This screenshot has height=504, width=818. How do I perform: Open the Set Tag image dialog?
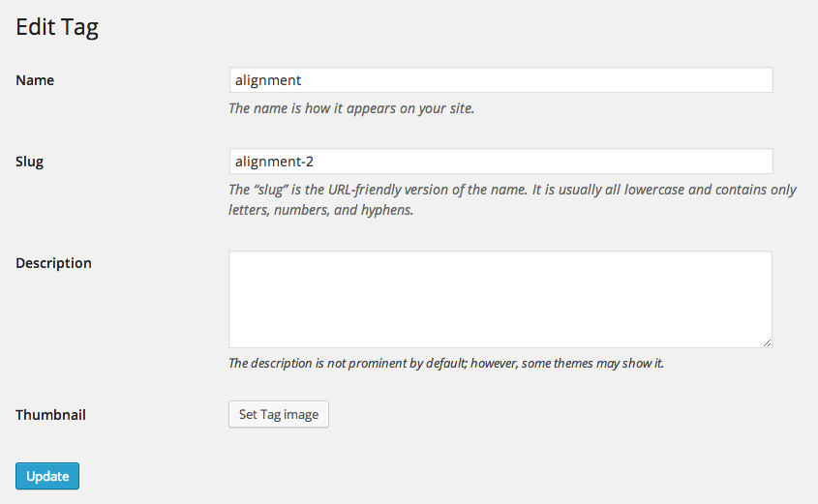pos(279,414)
